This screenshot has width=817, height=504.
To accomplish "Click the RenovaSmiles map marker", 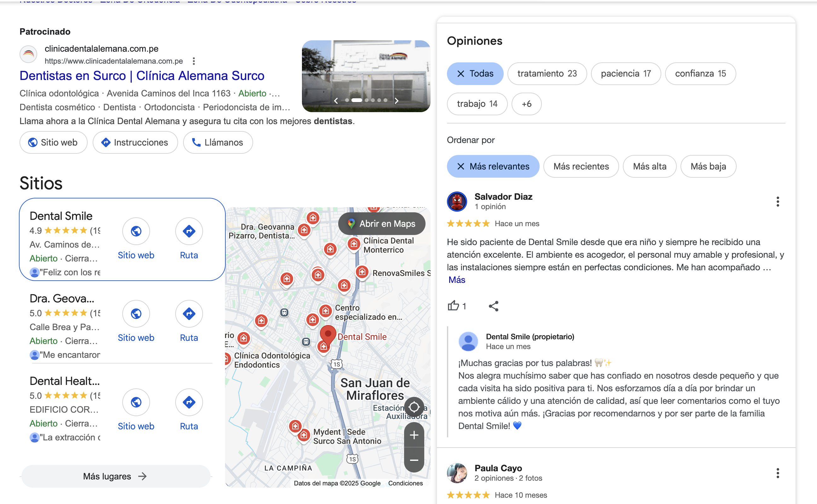I will (x=362, y=272).
